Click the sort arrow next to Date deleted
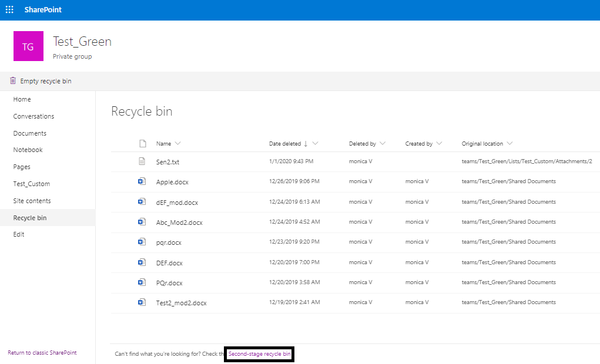Screen dimensions: 600x364 (306, 144)
